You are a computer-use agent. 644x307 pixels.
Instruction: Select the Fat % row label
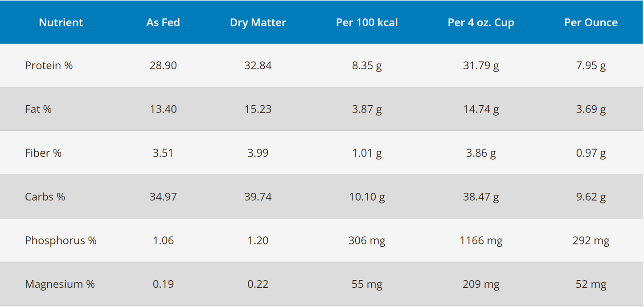(x=38, y=109)
